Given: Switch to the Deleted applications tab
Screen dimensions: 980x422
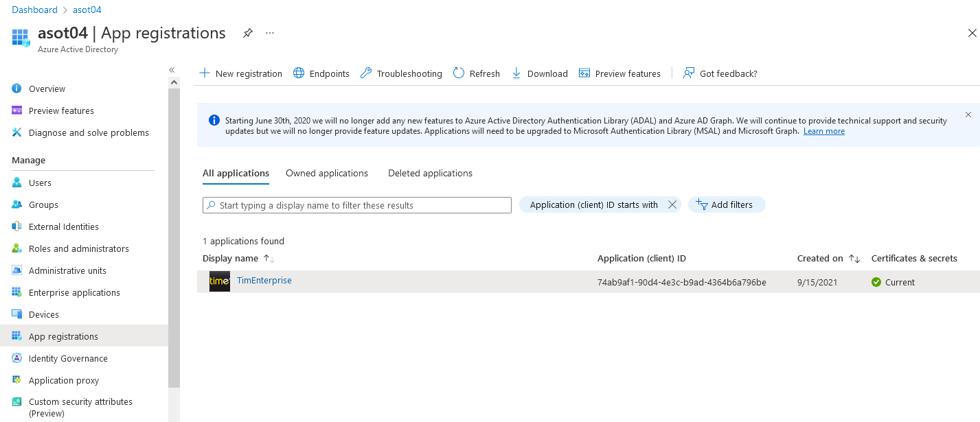Looking at the screenshot, I should pyautogui.click(x=430, y=173).
